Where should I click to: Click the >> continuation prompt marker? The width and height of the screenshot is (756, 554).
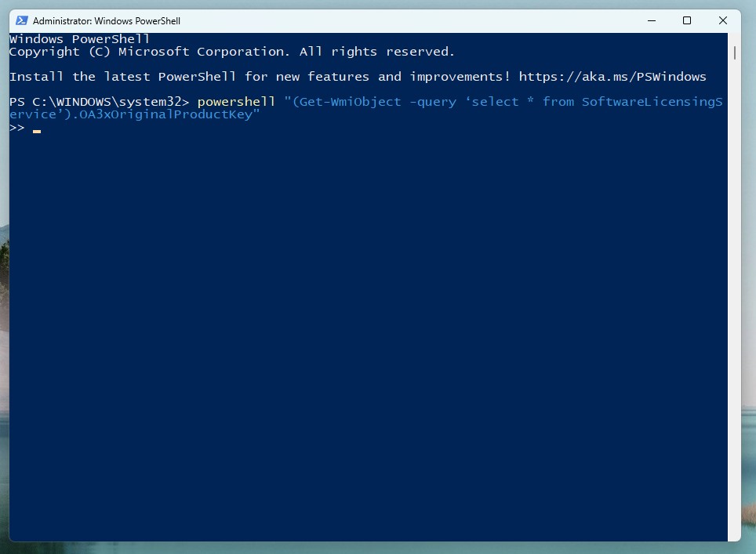pyautogui.click(x=16, y=127)
